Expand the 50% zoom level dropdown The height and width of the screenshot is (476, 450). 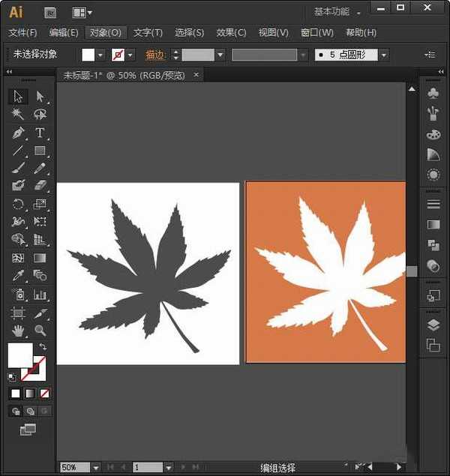click(95, 467)
